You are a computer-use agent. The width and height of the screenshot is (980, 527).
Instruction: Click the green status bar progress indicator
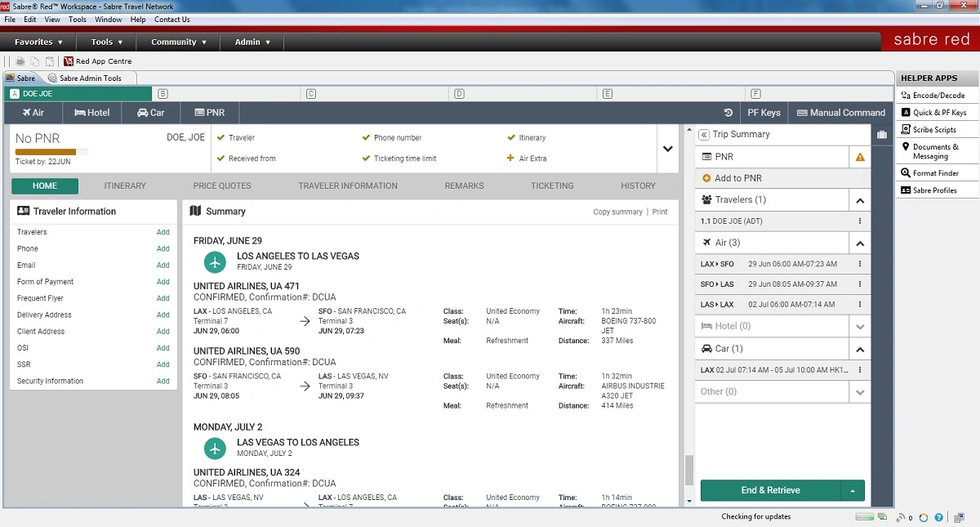864,517
